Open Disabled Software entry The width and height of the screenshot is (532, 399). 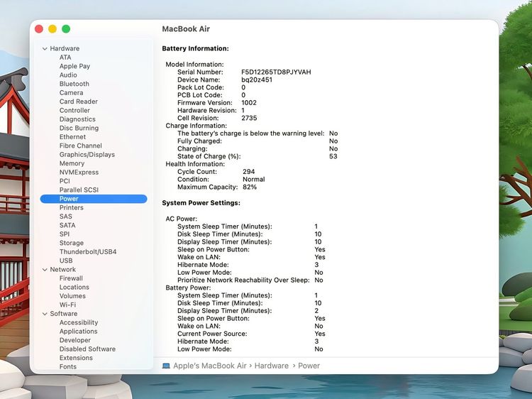(x=87, y=349)
